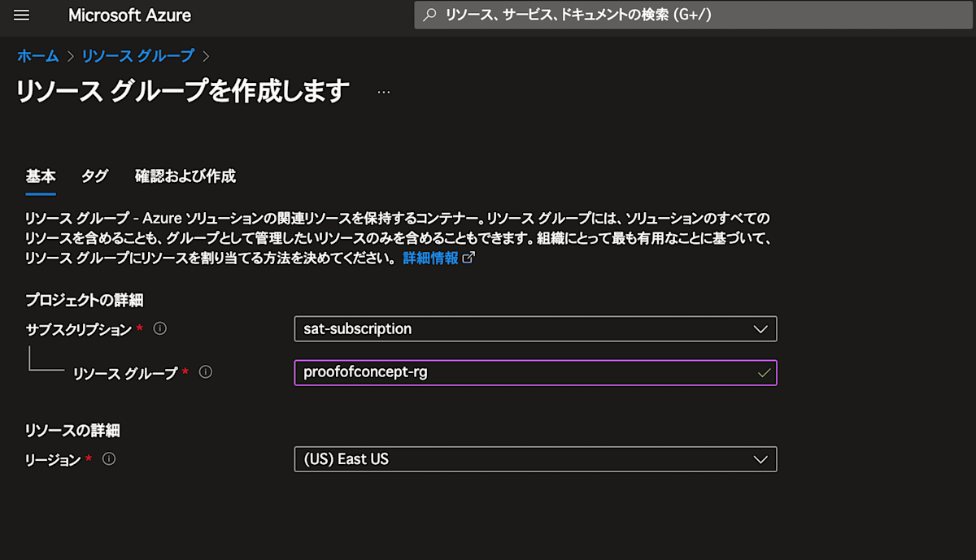Switch to the 確認および作成 tab

[185, 176]
